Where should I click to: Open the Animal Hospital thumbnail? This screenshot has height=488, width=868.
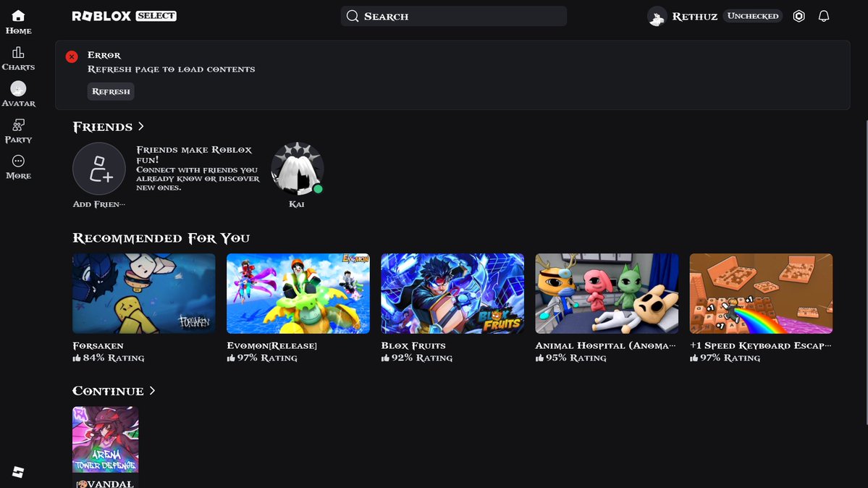coord(607,293)
